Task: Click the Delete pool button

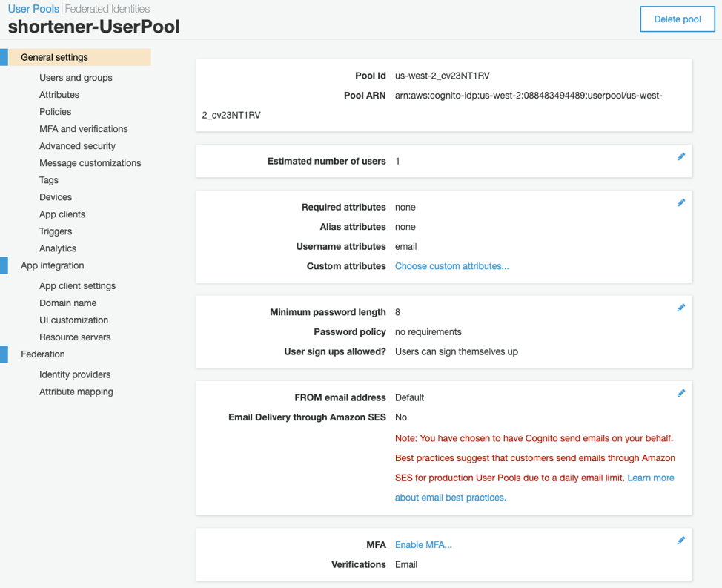Action: click(x=677, y=19)
